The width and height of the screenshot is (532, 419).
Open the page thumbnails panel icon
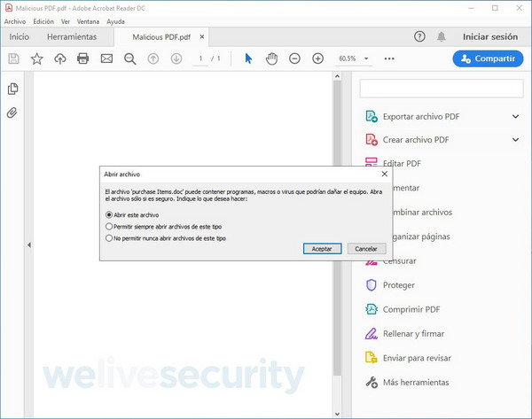12,89
